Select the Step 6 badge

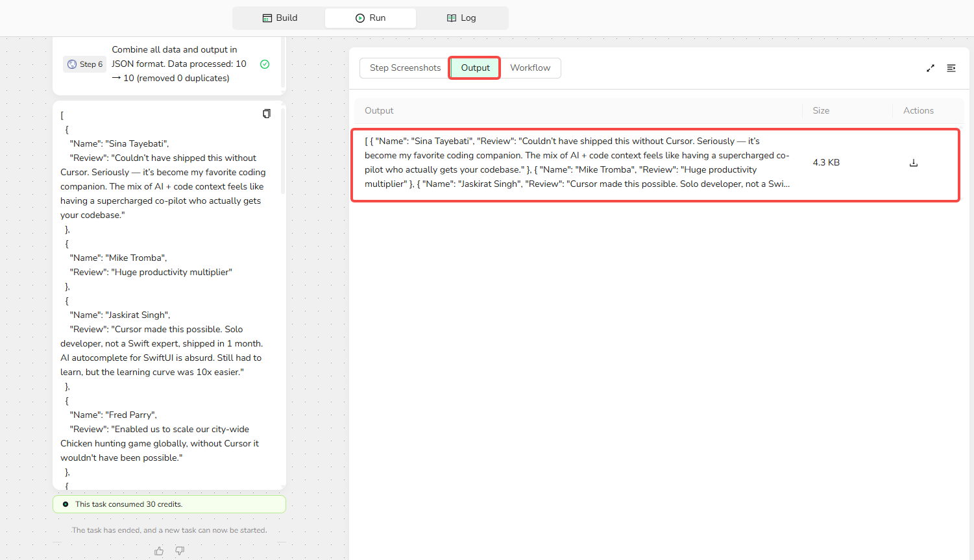point(85,64)
